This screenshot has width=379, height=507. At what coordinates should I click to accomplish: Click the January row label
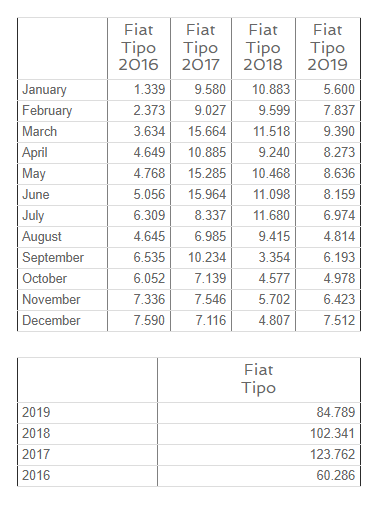click(x=44, y=90)
